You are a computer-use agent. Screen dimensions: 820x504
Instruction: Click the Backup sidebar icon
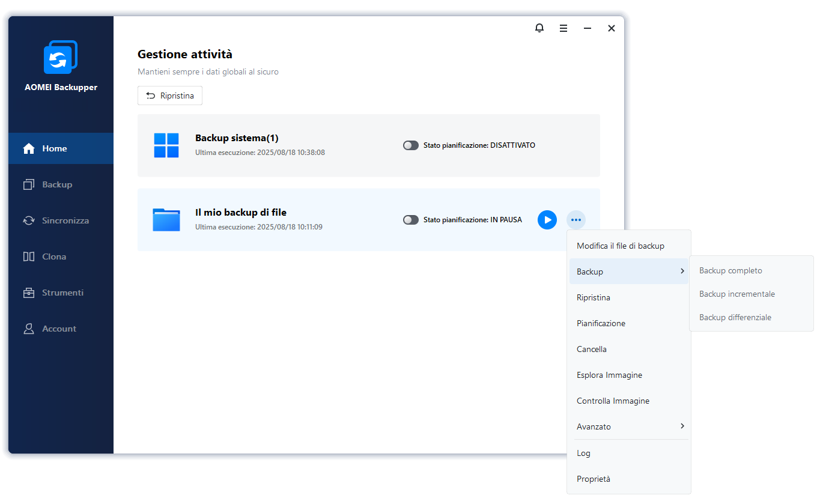click(x=29, y=184)
